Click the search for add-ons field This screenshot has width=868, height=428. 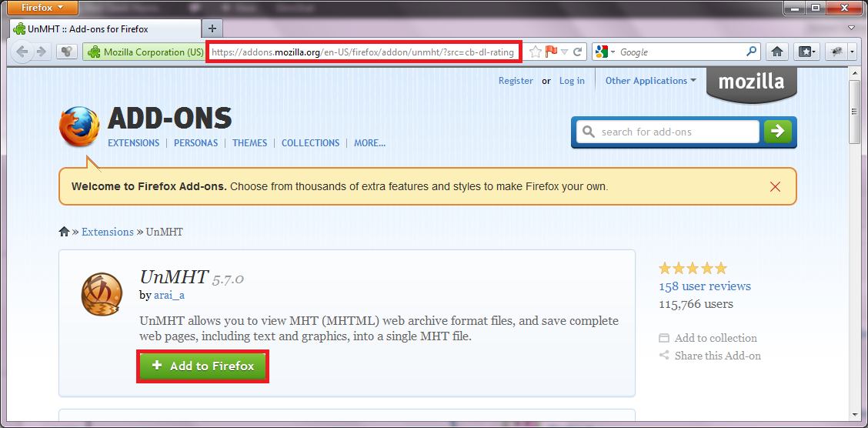point(668,132)
